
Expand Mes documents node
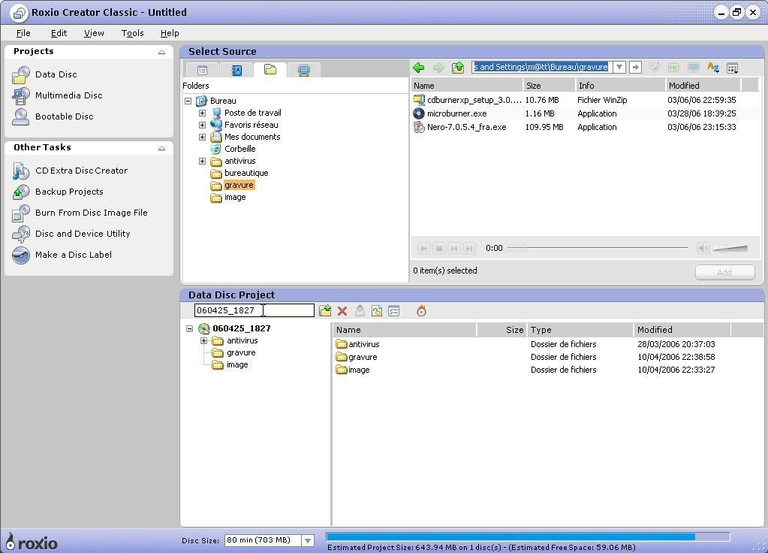click(202, 137)
